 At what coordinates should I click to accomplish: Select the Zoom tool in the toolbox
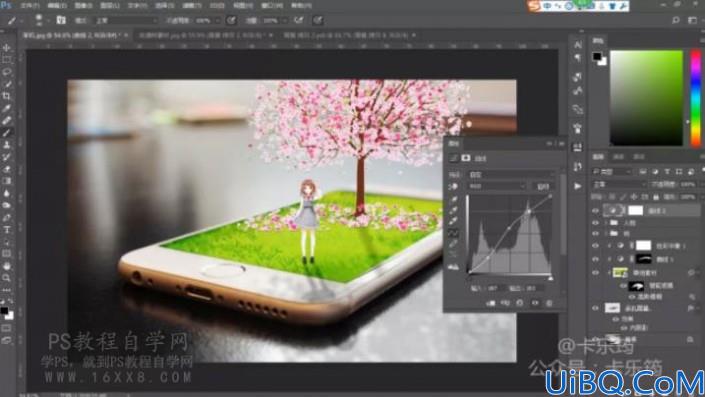7,278
